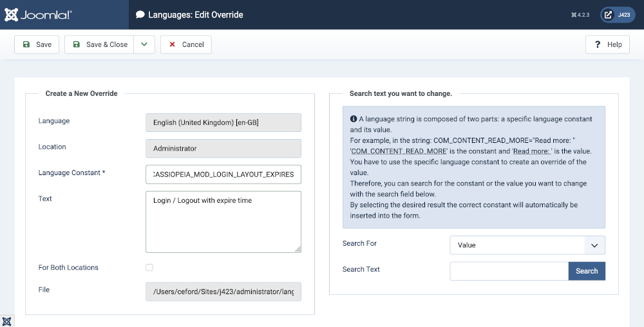The height and width of the screenshot is (327, 644).
Task: Click the Search button
Action: pos(587,271)
